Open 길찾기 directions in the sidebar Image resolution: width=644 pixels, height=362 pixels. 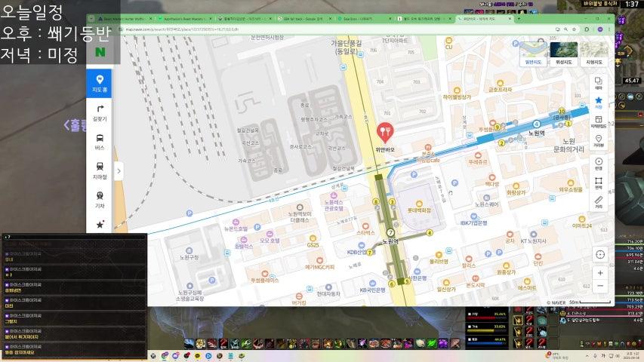coord(100,113)
